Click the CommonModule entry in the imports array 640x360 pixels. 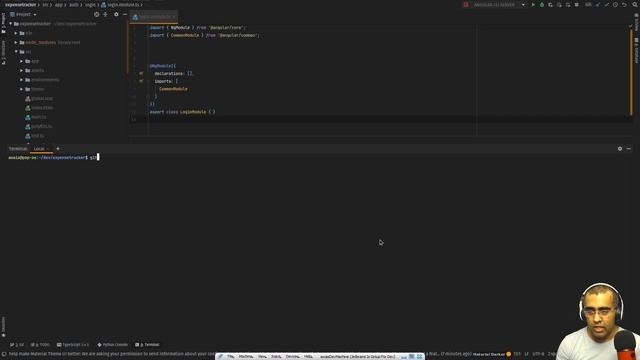coord(173,89)
